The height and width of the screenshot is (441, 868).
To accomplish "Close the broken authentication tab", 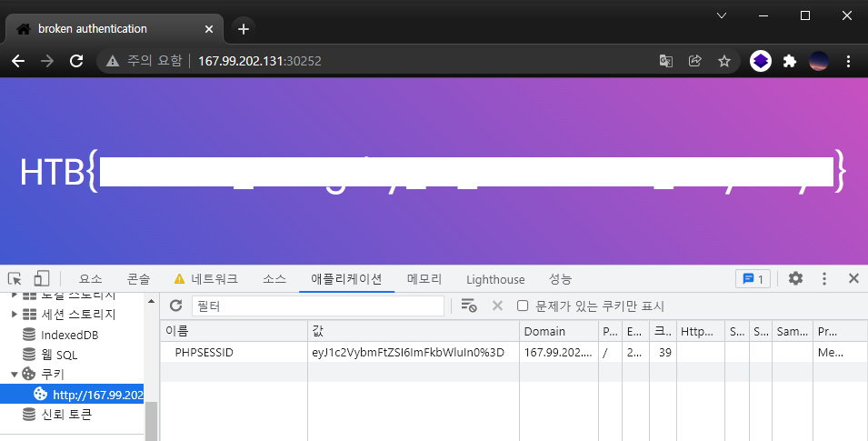I will (x=209, y=29).
